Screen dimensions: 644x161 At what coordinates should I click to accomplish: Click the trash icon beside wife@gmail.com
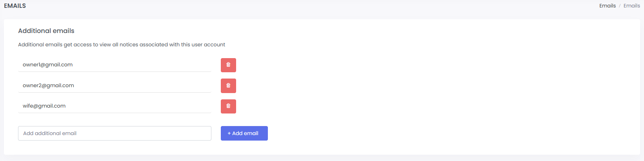(x=228, y=106)
